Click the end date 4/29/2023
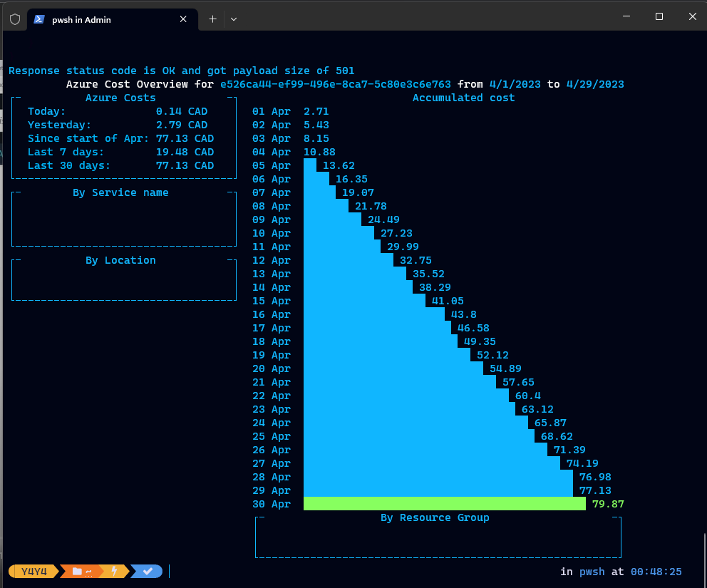The height and width of the screenshot is (588, 707). coord(595,84)
